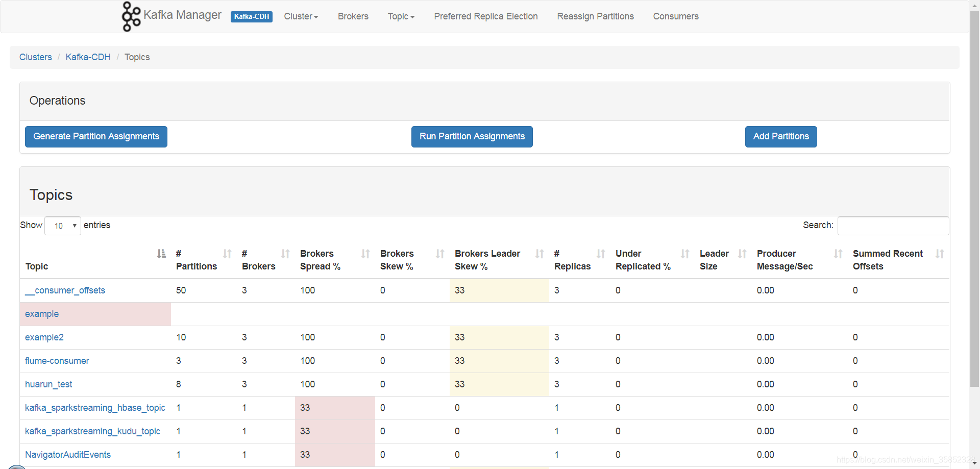Click Add Partitions button

pos(781,137)
